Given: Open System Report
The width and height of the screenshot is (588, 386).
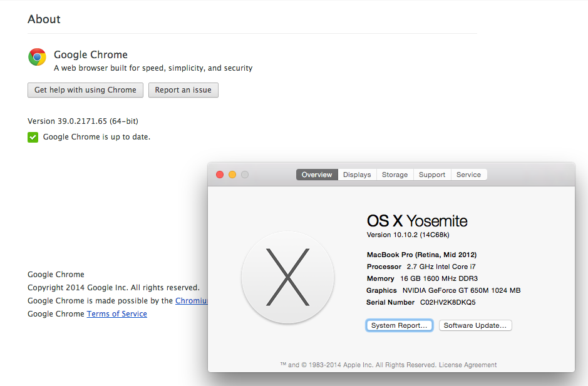Looking at the screenshot, I should click(400, 325).
